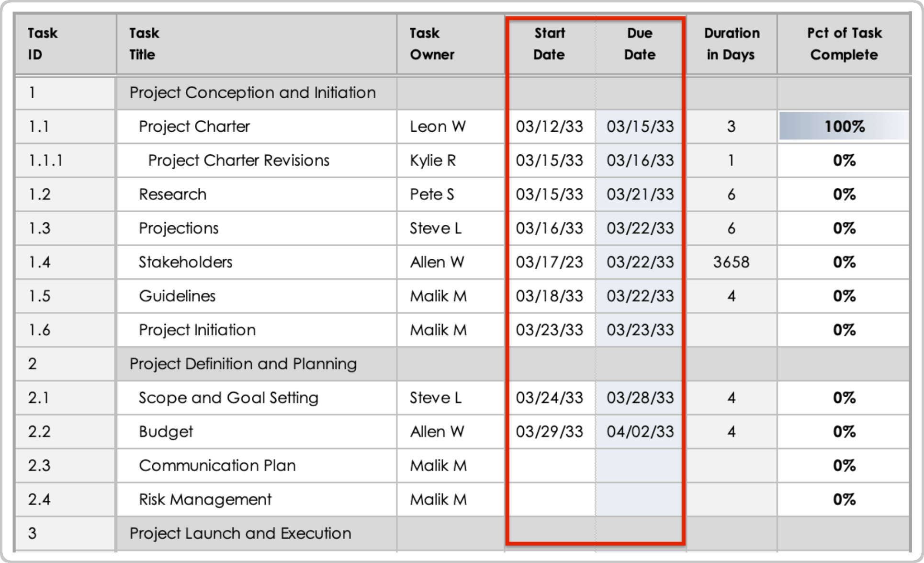Click the 03/17/23 start date for Stakeholders
The height and width of the screenshot is (563, 924).
tap(550, 262)
